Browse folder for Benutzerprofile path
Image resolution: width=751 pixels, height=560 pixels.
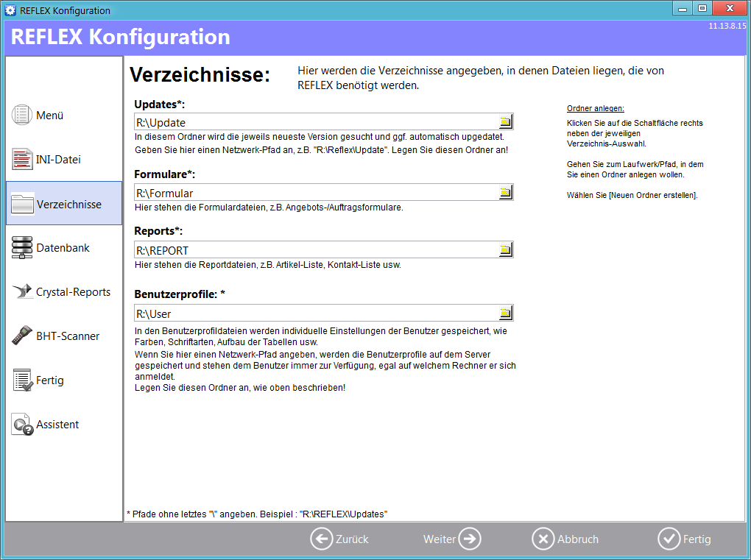(505, 313)
